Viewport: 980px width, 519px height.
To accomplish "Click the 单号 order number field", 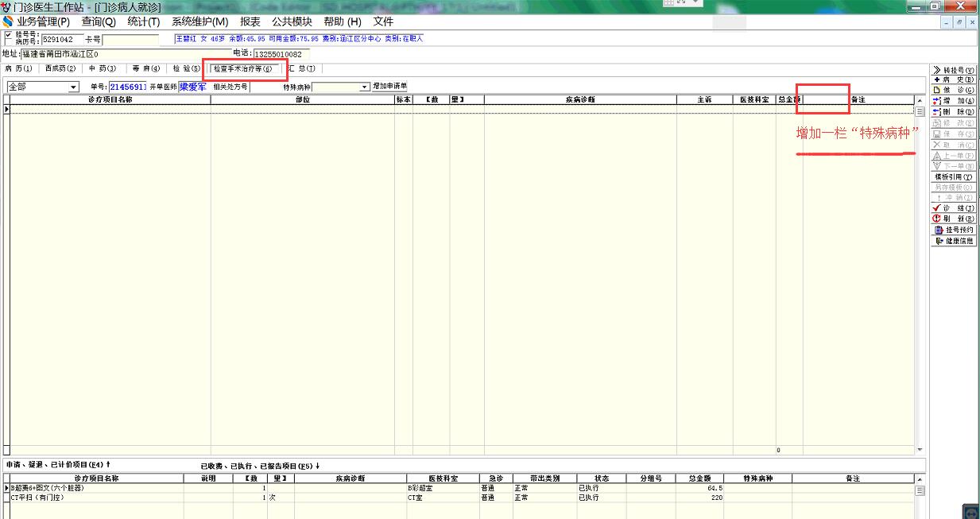I will pos(127,87).
